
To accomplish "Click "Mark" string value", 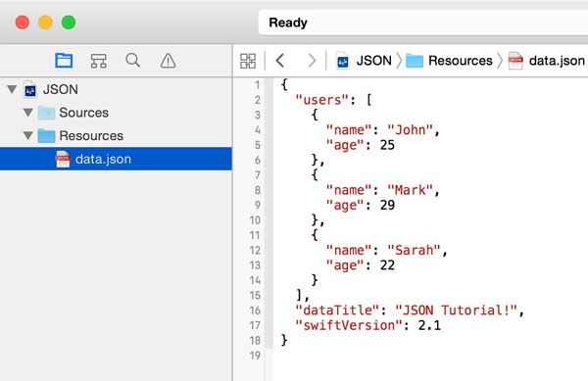I will pos(411,190).
